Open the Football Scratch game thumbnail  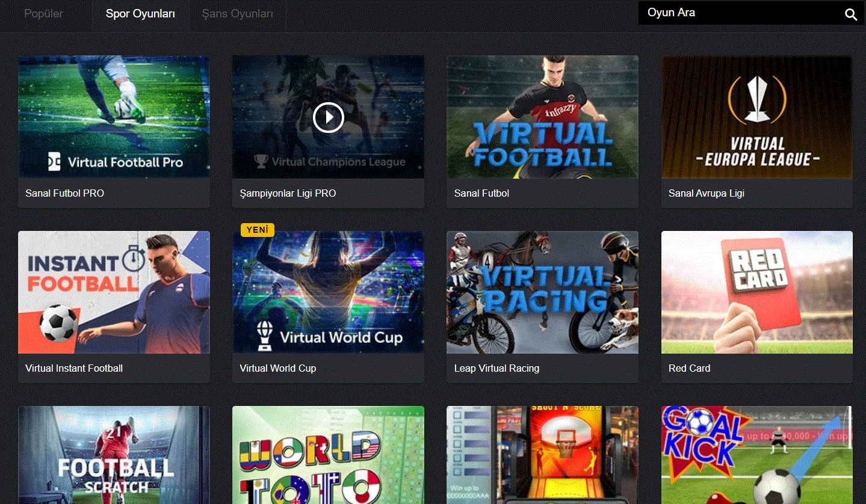(x=114, y=455)
